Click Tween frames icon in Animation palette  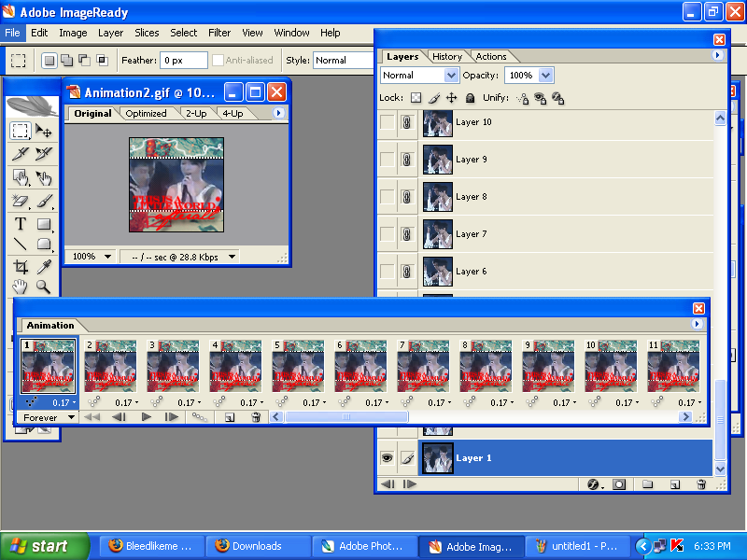(x=199, y=417)
